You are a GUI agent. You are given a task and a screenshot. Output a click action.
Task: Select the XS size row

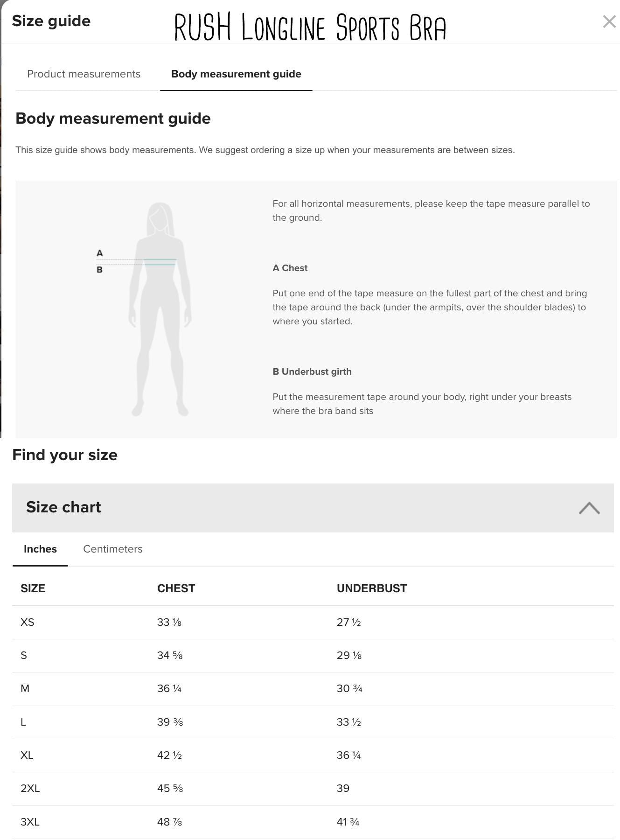pos(28,623)
